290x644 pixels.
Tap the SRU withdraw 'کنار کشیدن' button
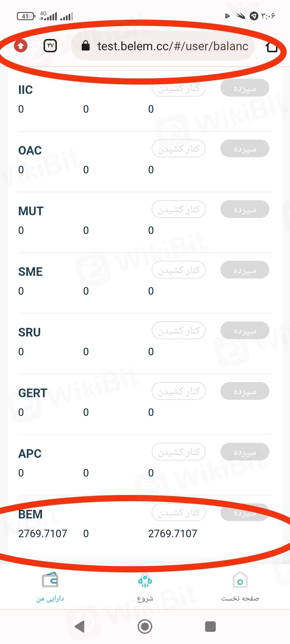pos(179,331)
